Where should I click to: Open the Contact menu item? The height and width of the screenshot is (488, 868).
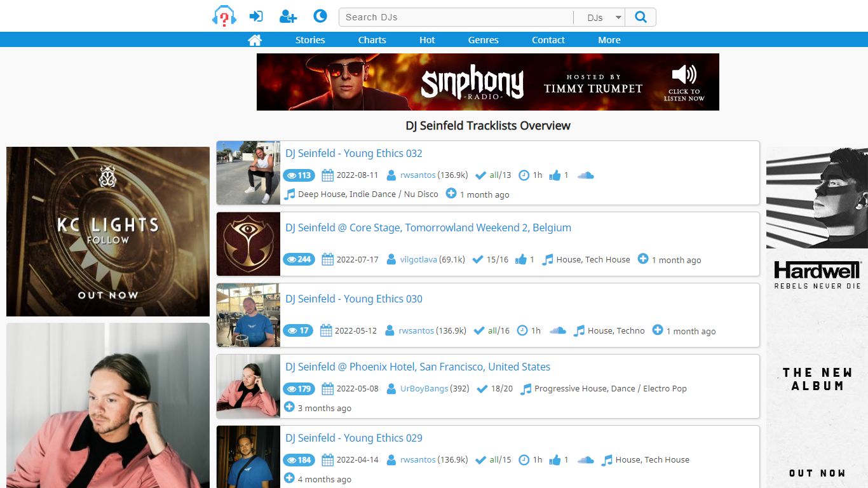(x=548, y=40)
